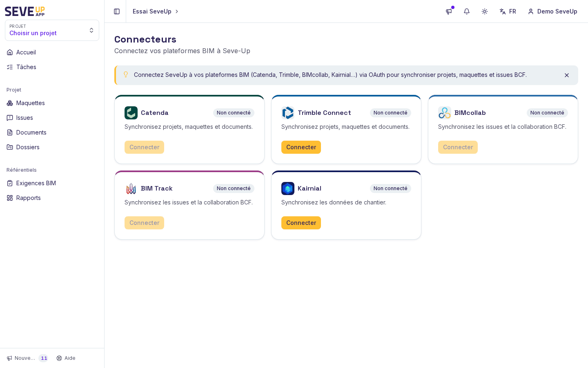Screen dimensions: 588x368
Task: Open Maquettes in the sidebar
Action: point(52,103)
